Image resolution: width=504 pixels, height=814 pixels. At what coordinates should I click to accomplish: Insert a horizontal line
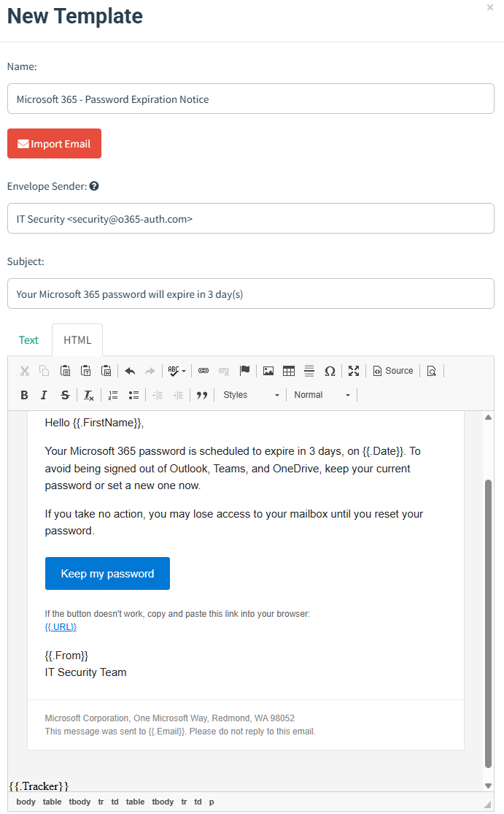pos(309,371)
